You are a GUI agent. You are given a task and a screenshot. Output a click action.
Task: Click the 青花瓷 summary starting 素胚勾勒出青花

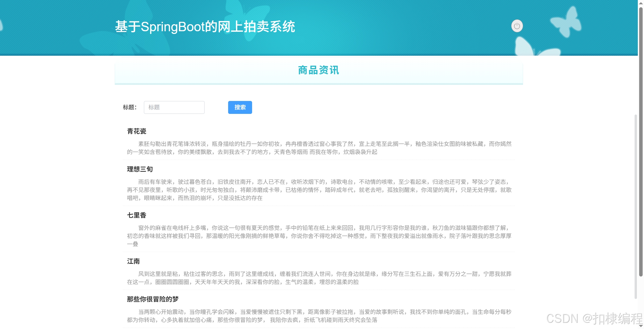pos(319,148)
